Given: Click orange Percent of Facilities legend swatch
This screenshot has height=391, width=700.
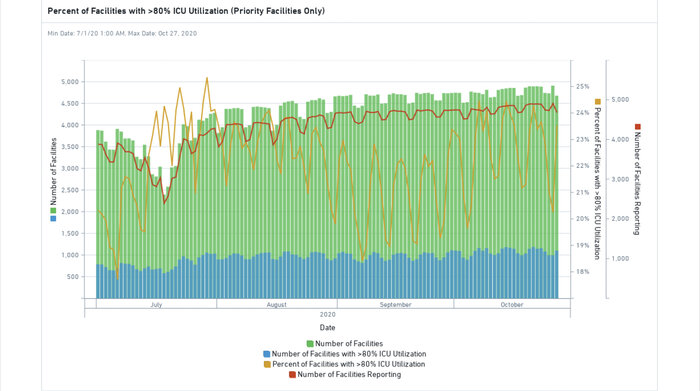Looking at the screenshot, I should click(x=267, y=364).
